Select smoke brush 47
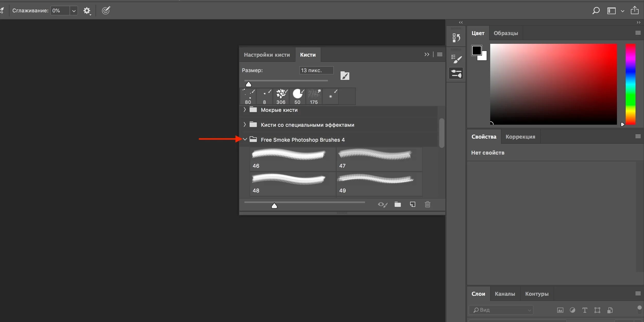Viewport: 644px width, 322px height. click(x=379, y=159)
